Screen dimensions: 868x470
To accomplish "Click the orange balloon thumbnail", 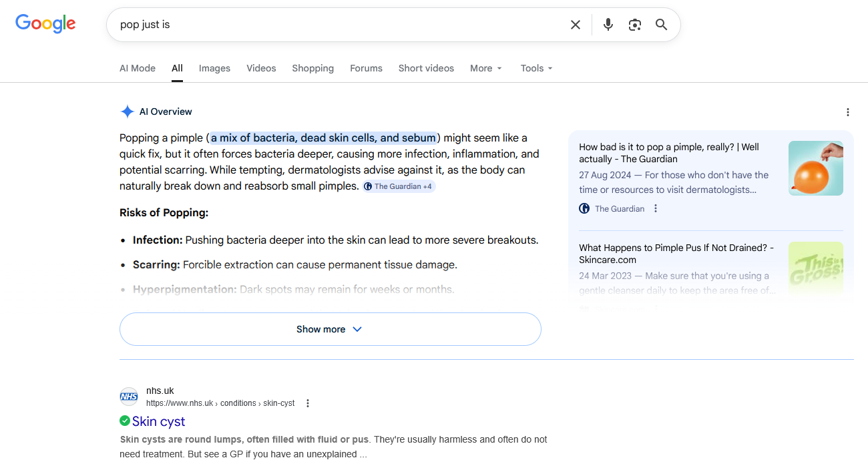I will click(x=816, y=168).
